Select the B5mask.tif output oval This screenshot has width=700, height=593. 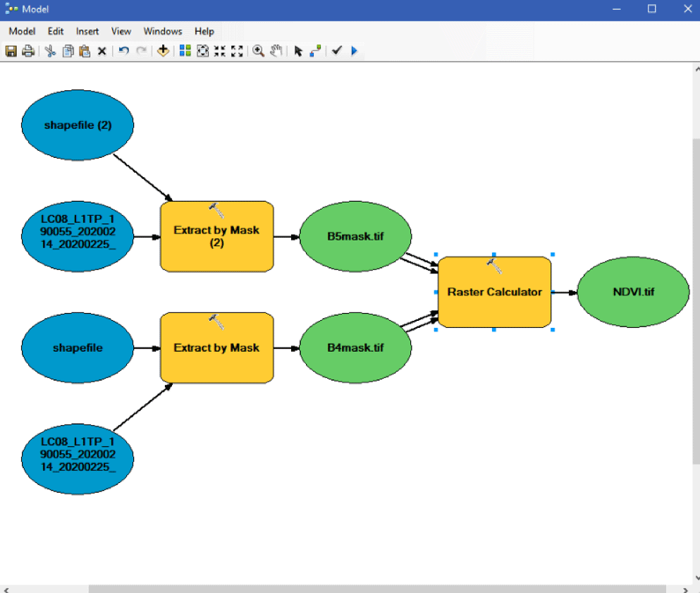coord(355,236)
